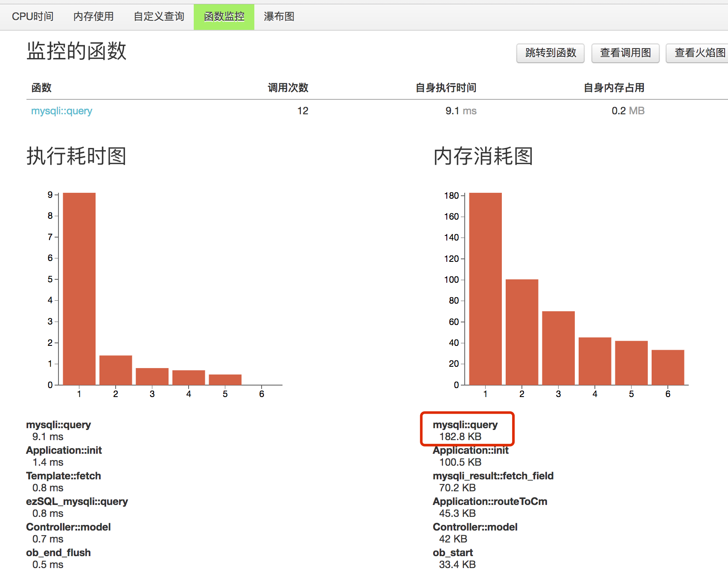Click bar 3 in the 内存消耗图 chart
Screen dimensions: 728x580
[559, 348]
